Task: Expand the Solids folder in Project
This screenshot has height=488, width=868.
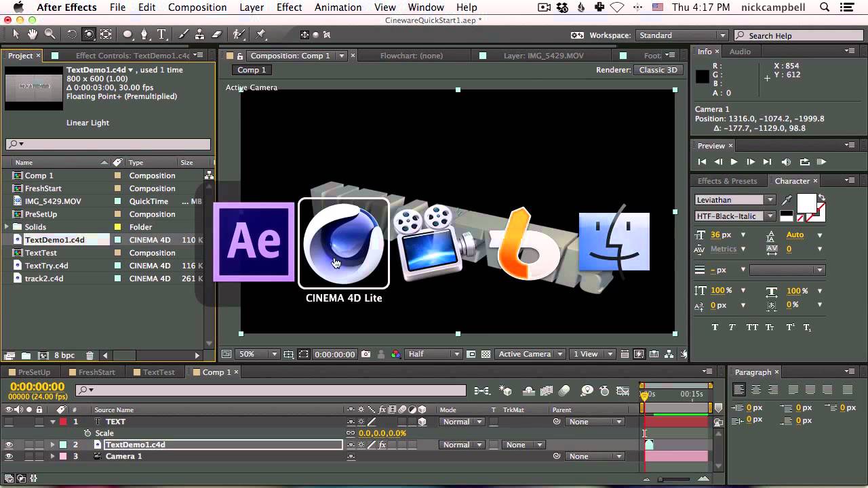Action: (7, 227)
